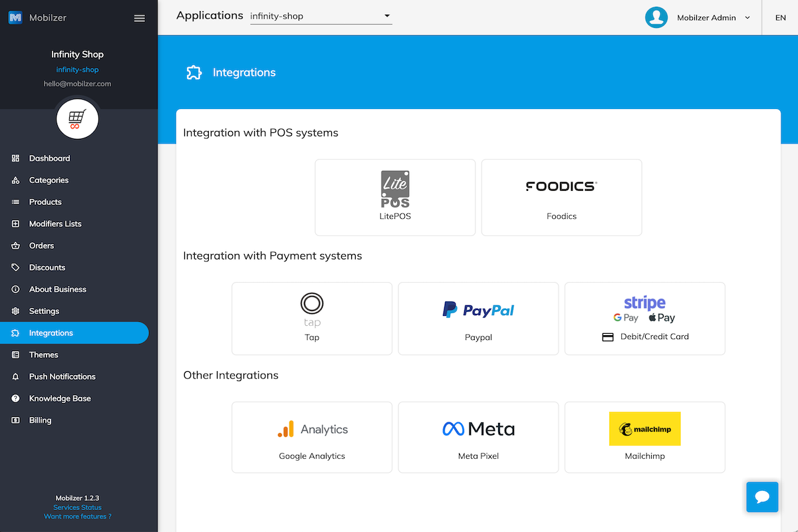The width and height of the screenshot is (798, 532).
Task: Click the Push Notifications bell icon
Action: click(x=16, y=376)
